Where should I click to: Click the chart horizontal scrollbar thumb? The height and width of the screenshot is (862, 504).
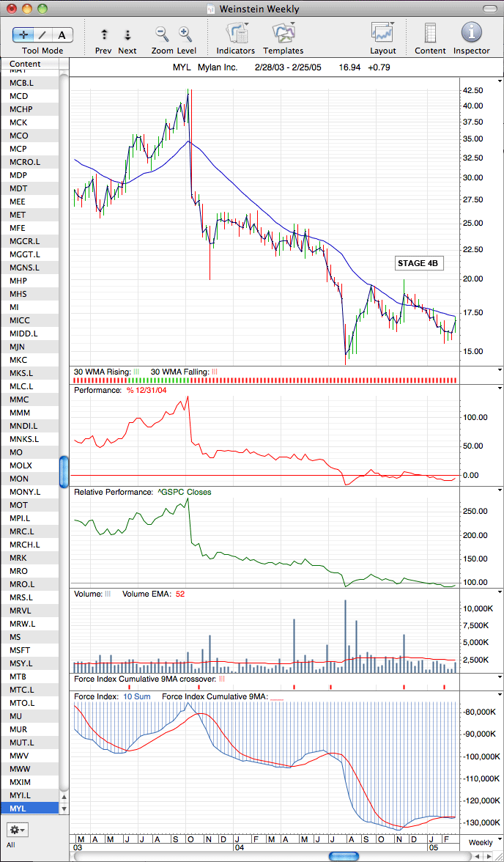(x=344, y=856)
